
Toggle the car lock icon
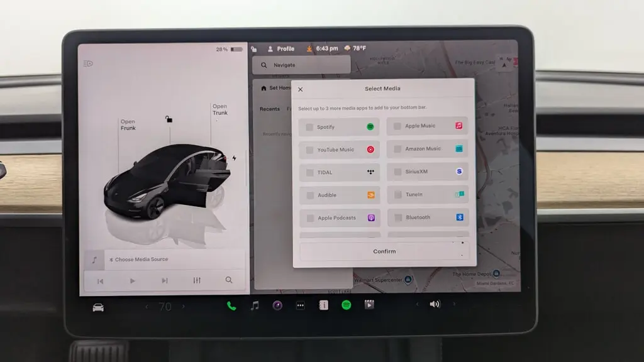coord(169,119)
